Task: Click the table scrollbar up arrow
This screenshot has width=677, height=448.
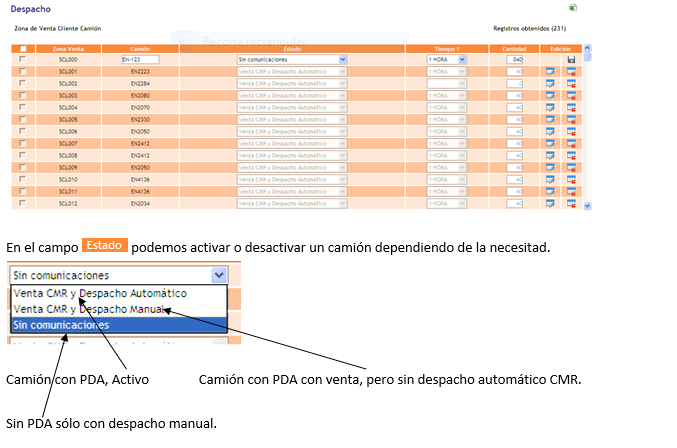Action: click(x=587, y=47)
